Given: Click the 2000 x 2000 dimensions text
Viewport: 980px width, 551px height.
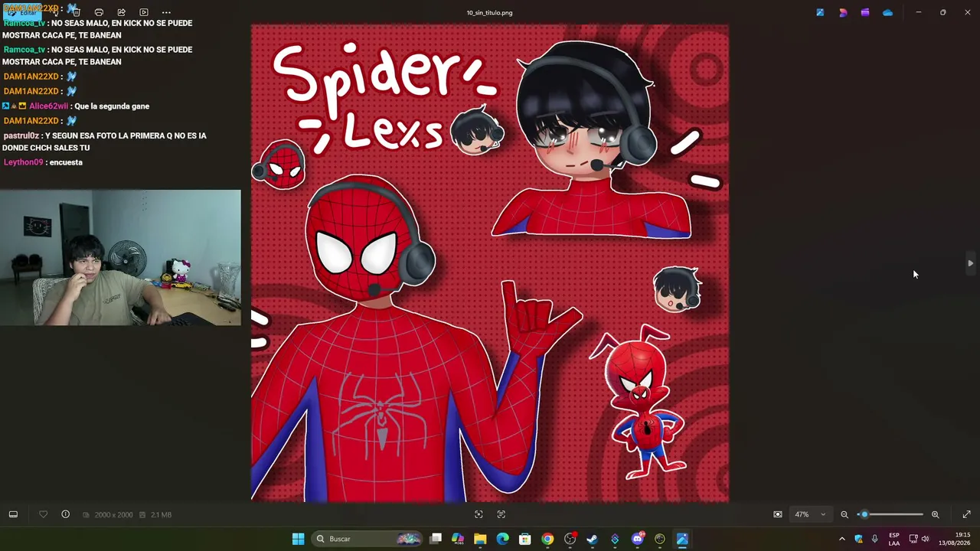Looking at the screenshot, I should coord(113,515).
